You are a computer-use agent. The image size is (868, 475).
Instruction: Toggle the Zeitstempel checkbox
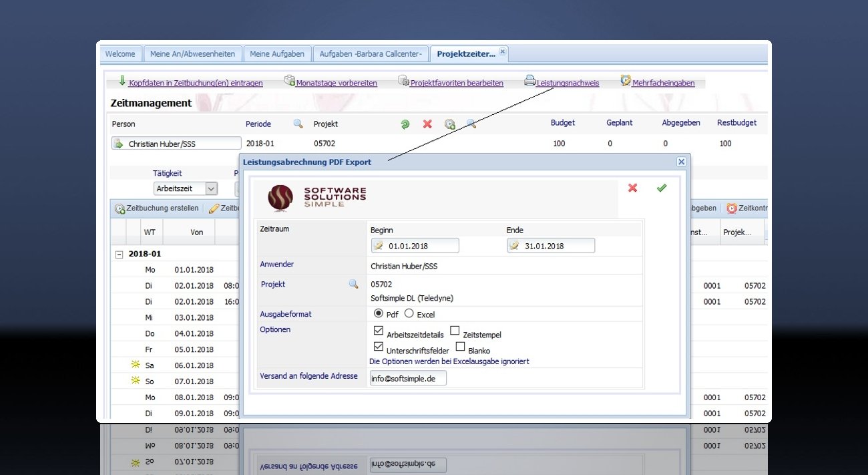(455, 331)
